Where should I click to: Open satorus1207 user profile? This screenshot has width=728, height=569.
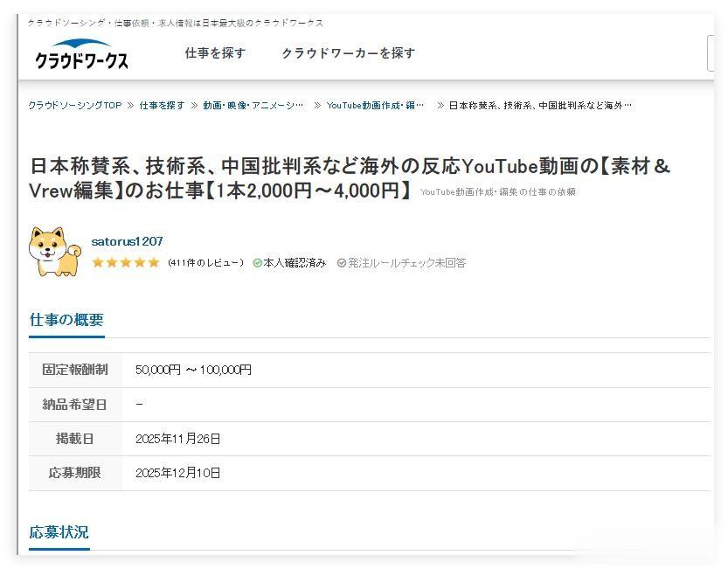(x=128, y=241)
